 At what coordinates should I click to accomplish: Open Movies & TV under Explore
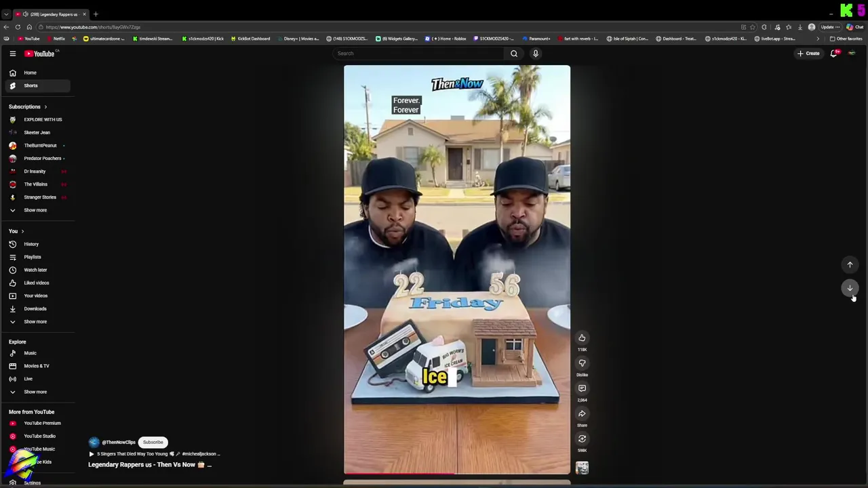38,366
